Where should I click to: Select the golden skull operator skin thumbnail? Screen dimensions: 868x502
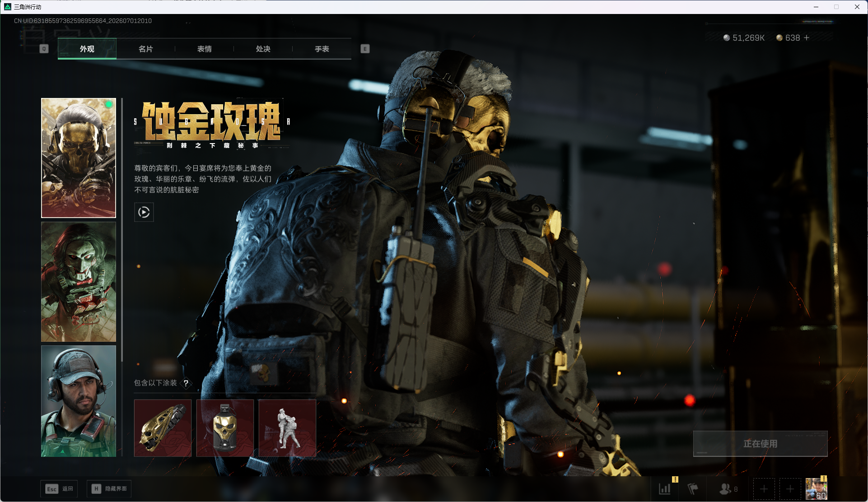[x=79, y=158]
